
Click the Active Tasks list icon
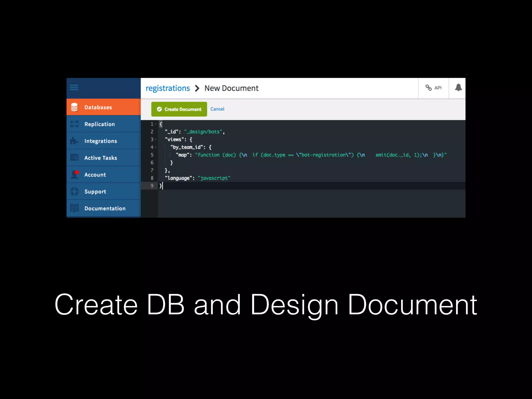click(x=74, y=158)
